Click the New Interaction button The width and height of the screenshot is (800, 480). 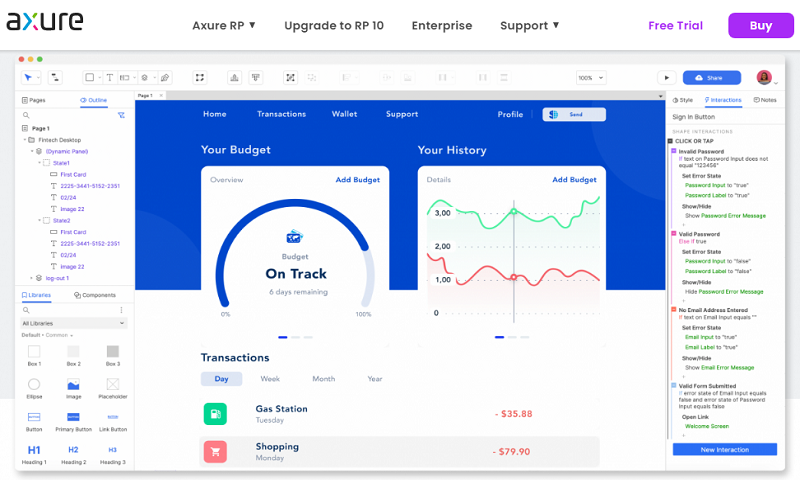[x=724, y=449]
